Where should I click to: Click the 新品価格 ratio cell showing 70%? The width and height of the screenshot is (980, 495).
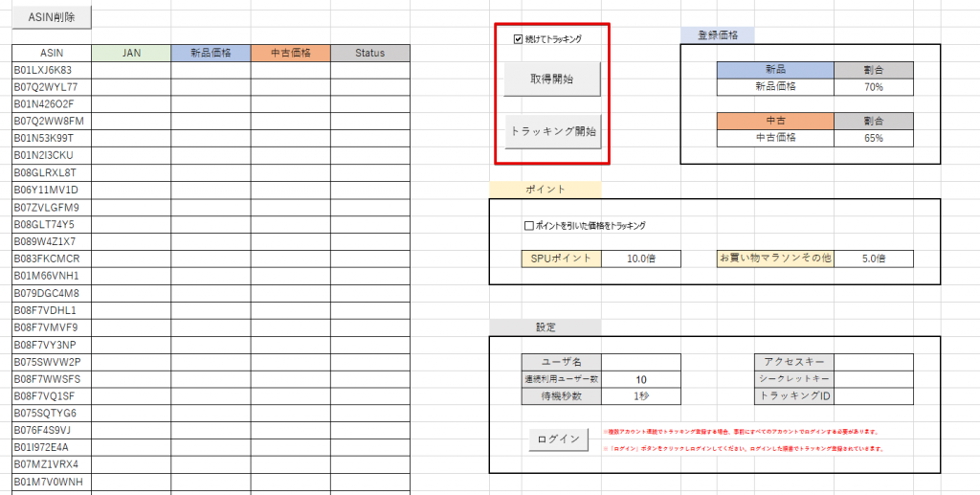tap(873, 87)
